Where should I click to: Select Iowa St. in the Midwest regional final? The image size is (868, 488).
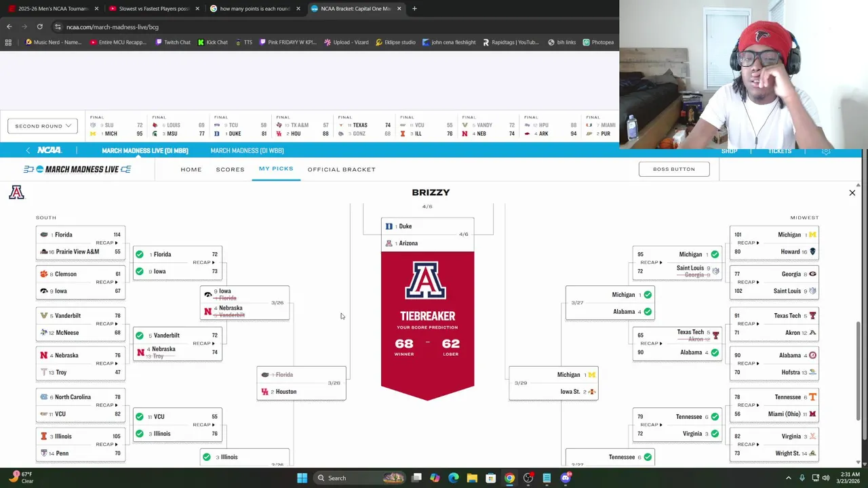pyautogui.click(x=553, y=392)
